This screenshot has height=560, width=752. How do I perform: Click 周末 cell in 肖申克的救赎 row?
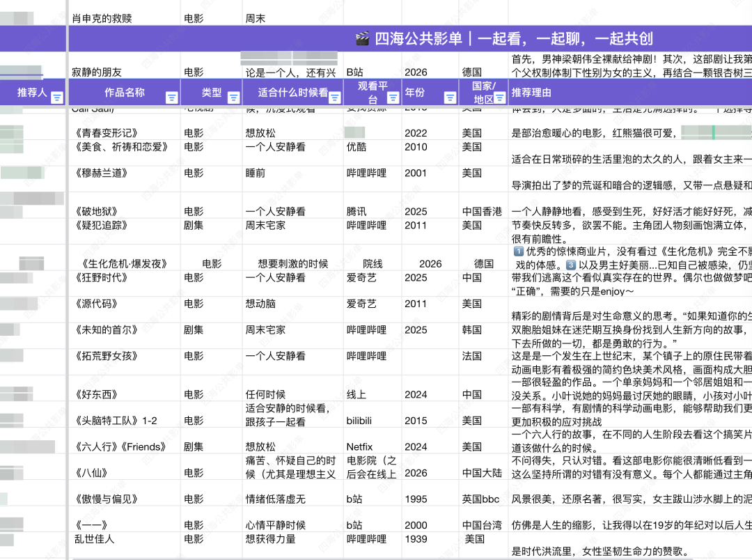tap(292, 13)
